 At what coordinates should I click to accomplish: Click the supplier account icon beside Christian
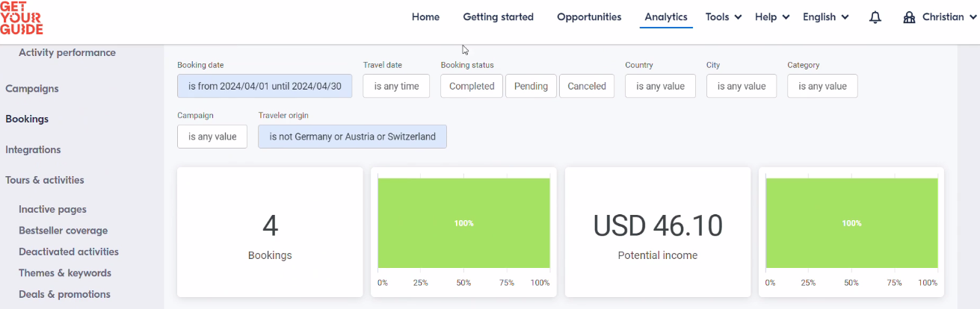tap(909, 17)
